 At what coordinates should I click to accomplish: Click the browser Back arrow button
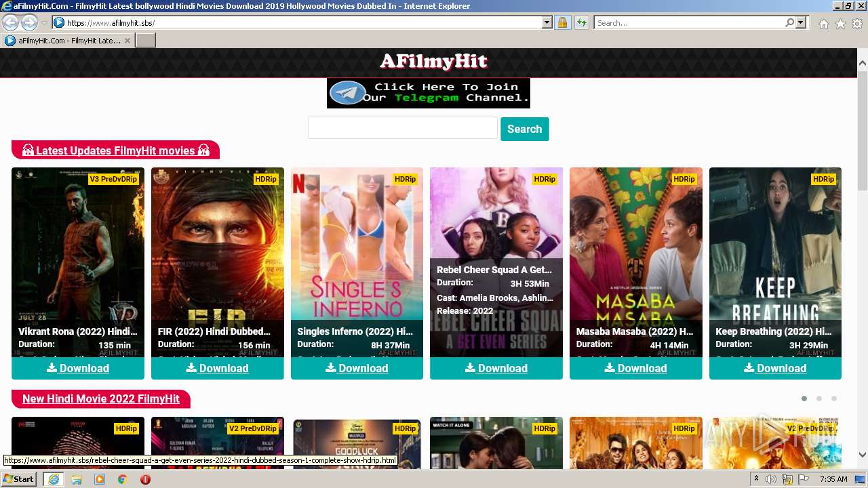coord(11,22)
